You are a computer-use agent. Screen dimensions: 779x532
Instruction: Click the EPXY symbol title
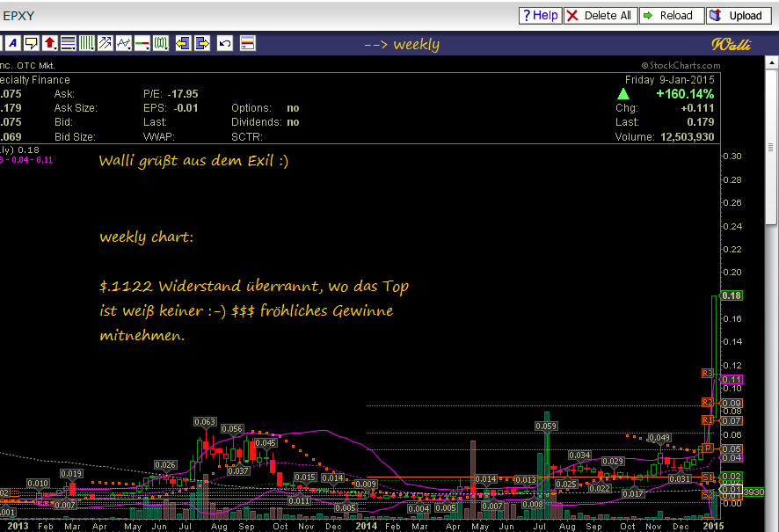[18, 16]
